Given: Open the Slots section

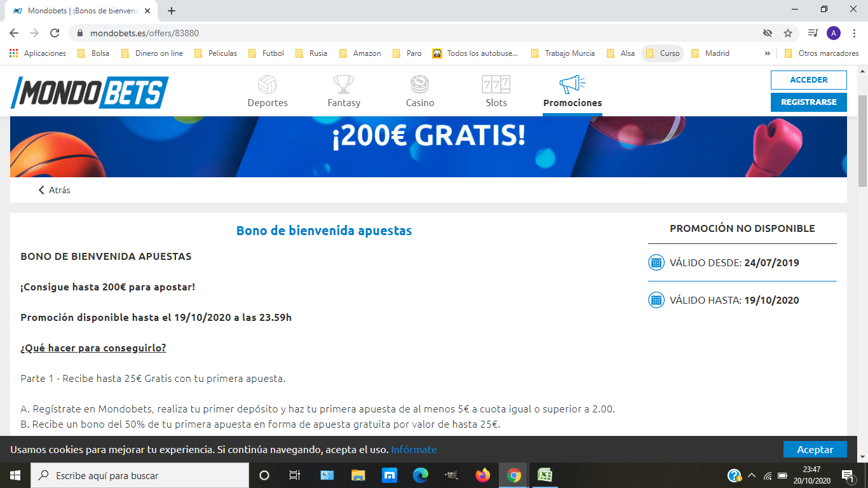Looking at the screenshot, I should click(x=496, y=91).
